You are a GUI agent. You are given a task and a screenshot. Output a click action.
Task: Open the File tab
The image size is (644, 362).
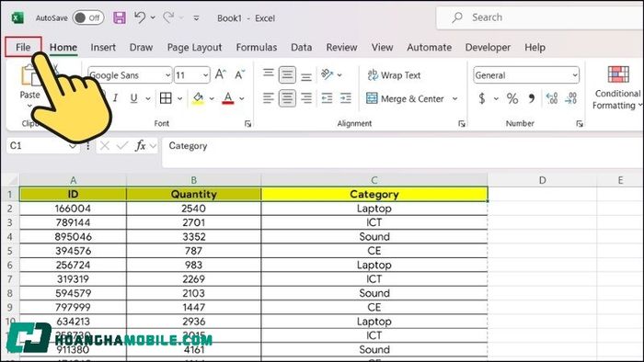[23, 47]
